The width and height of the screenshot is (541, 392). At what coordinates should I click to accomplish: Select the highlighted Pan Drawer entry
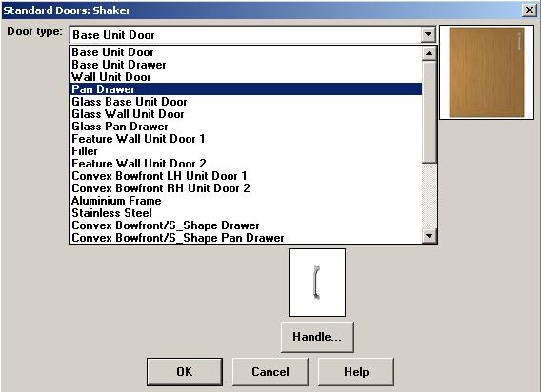(246, 89)
